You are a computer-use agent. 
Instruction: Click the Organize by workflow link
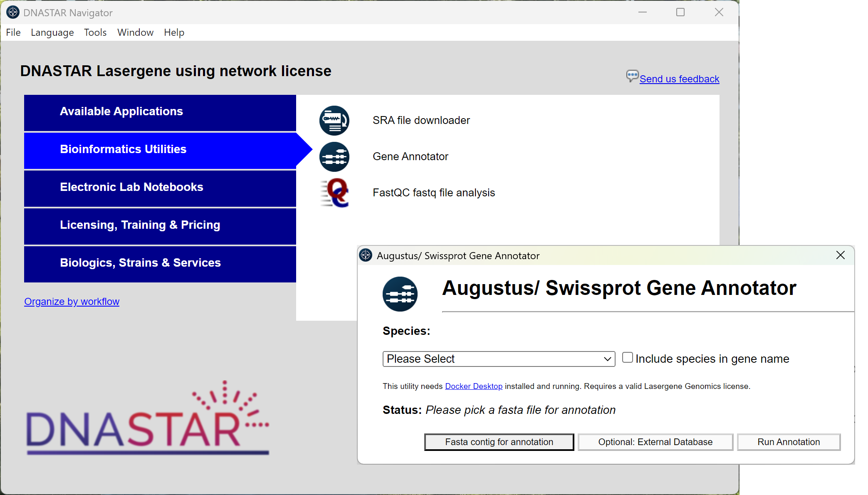72,301
